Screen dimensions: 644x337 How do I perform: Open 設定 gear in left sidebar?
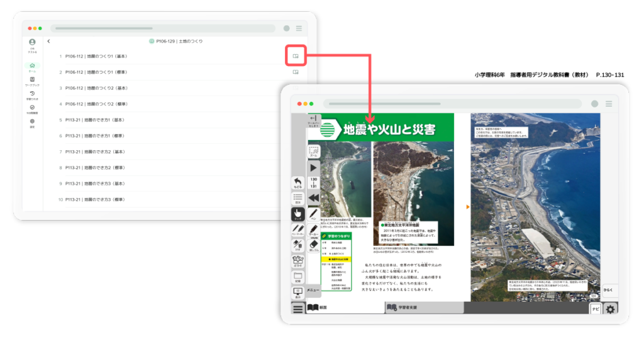pos(32,123)
